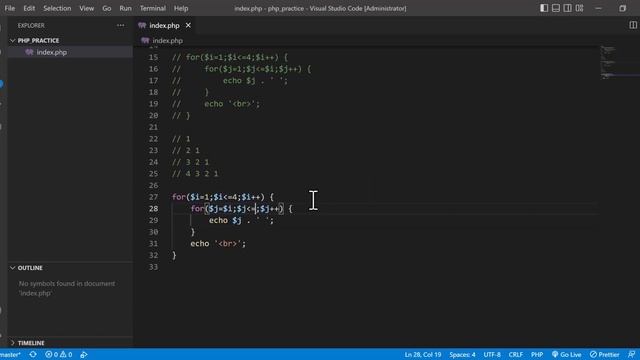Open the Edit menu

coord(29,8)
